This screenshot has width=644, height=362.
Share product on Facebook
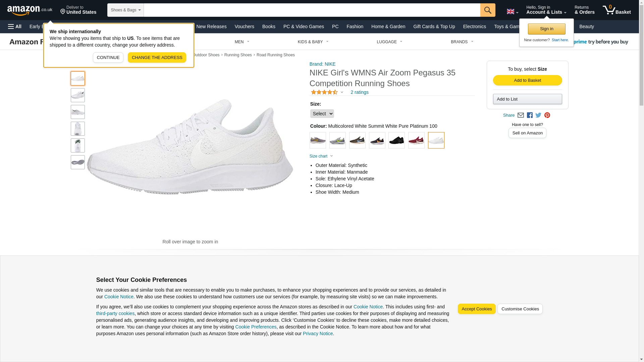[x=530, y=115]
